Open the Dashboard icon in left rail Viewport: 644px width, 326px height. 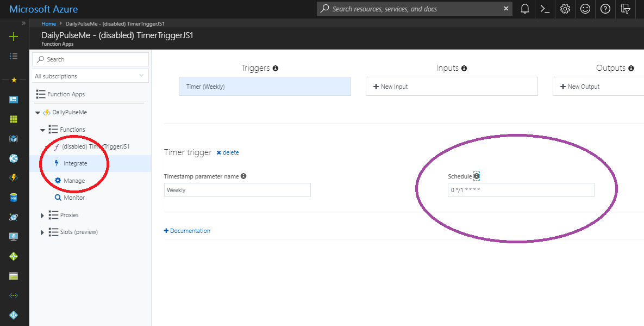tap(14, 99)
